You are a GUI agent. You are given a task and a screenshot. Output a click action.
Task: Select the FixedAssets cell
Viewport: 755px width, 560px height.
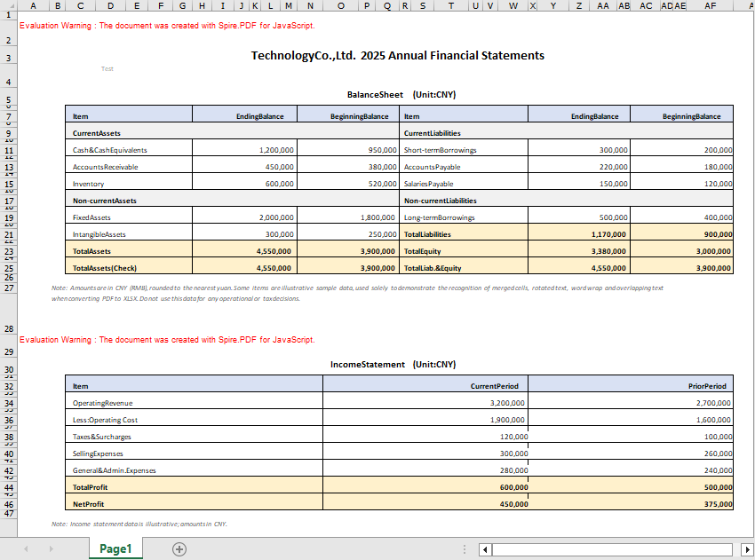129,215
